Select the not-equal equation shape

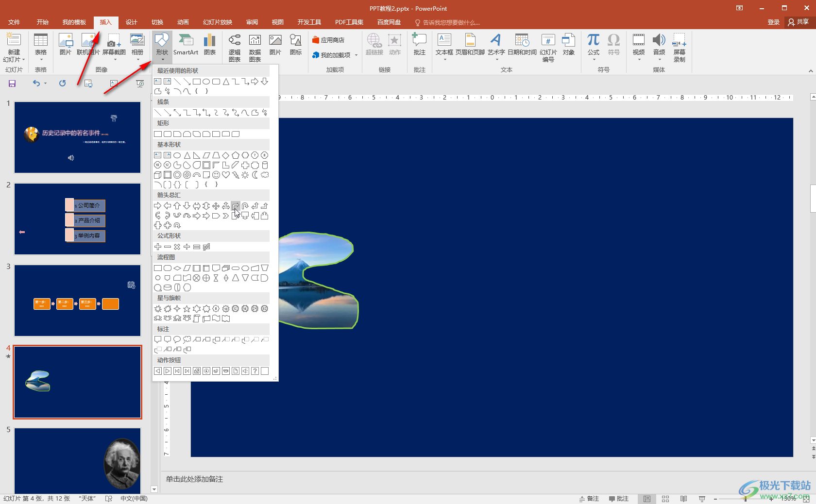206,247
